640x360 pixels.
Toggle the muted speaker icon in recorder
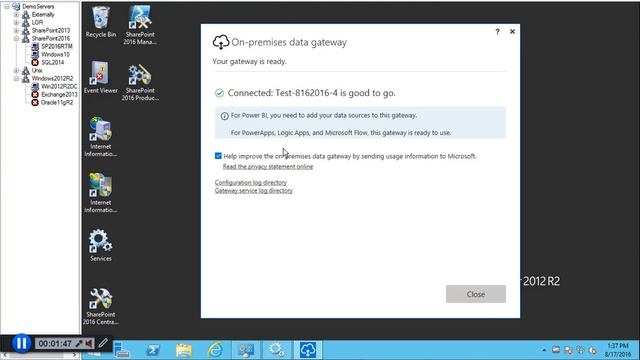pyautogui.click(x=89, y=343)
